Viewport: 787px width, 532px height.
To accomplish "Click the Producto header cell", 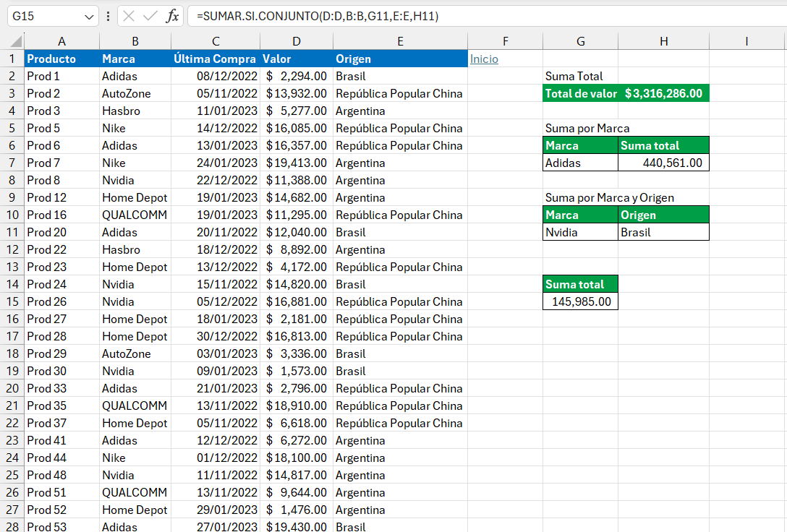I will (x=61, y=59).
